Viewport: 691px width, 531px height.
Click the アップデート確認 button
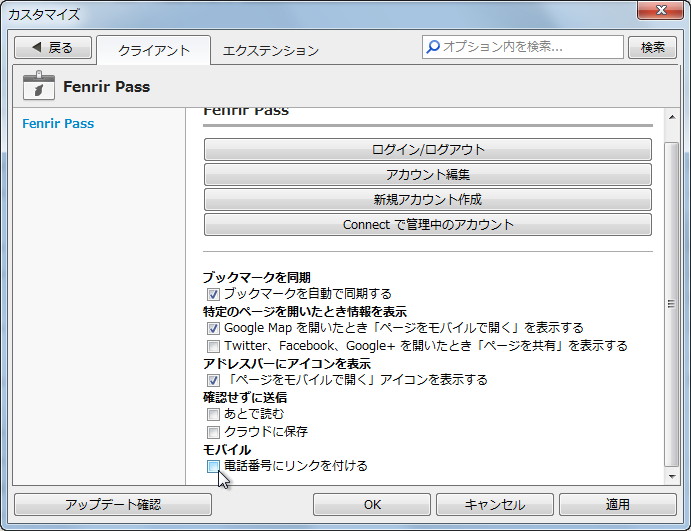tap(113, 504)
